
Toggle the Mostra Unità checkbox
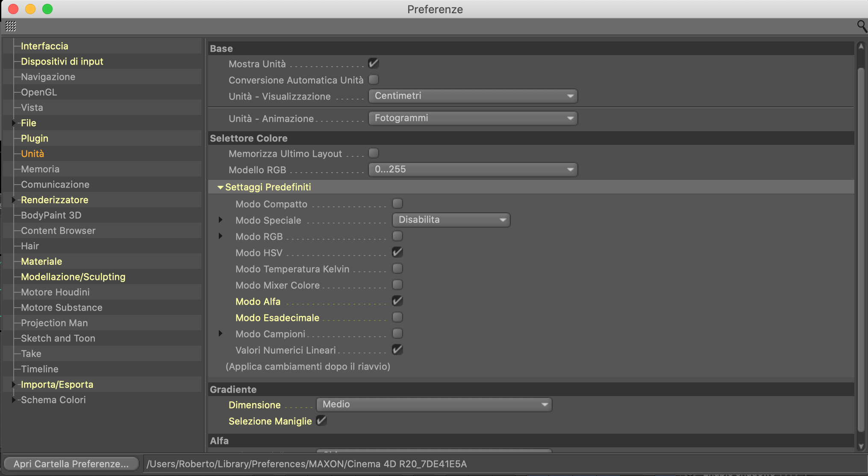coord(373,64)
